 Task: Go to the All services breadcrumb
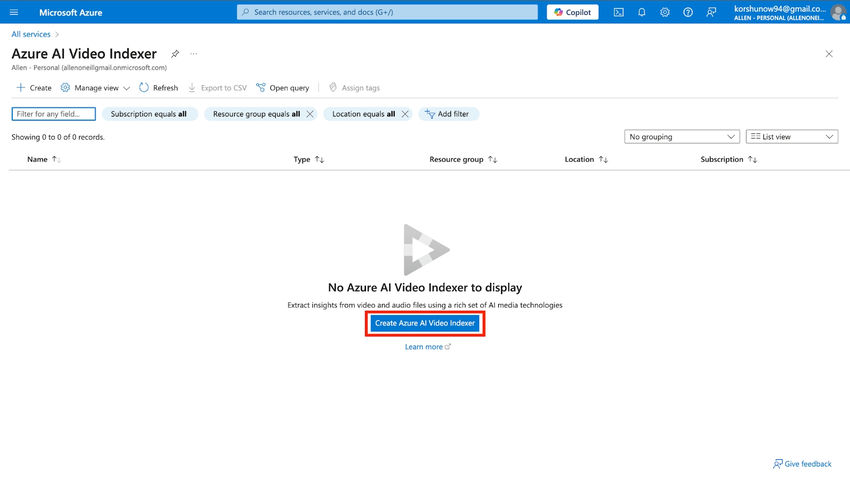click(31, 34)
